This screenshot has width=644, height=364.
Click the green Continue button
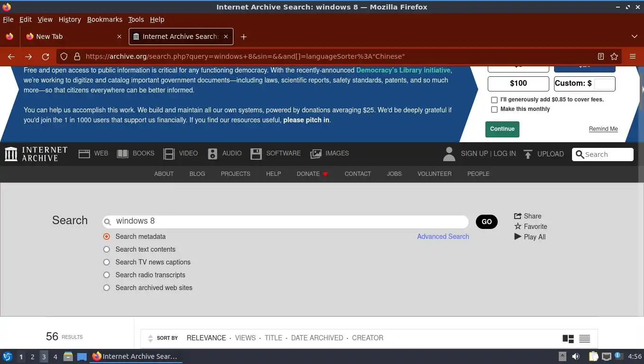pos(502,129)
